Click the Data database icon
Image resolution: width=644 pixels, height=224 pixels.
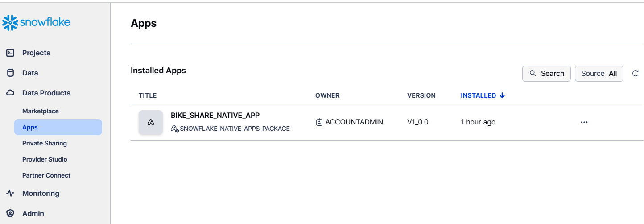pyautogui.click(x=10, y=73)
